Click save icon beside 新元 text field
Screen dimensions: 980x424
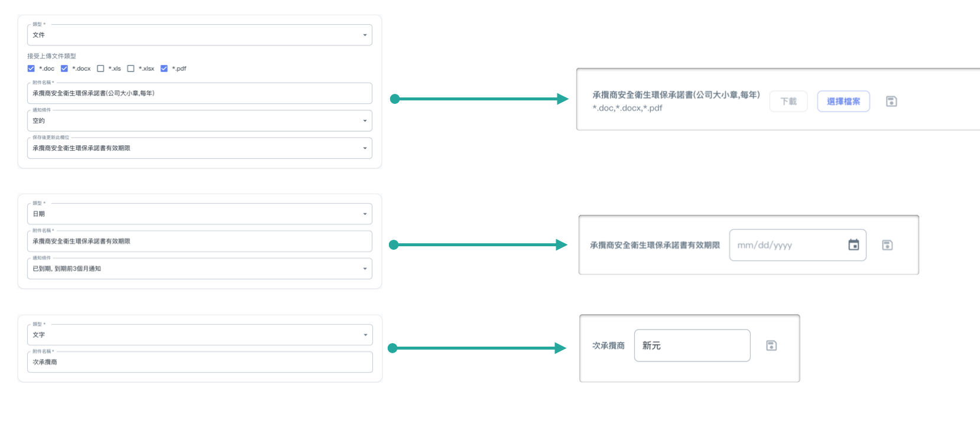point(771,345)
